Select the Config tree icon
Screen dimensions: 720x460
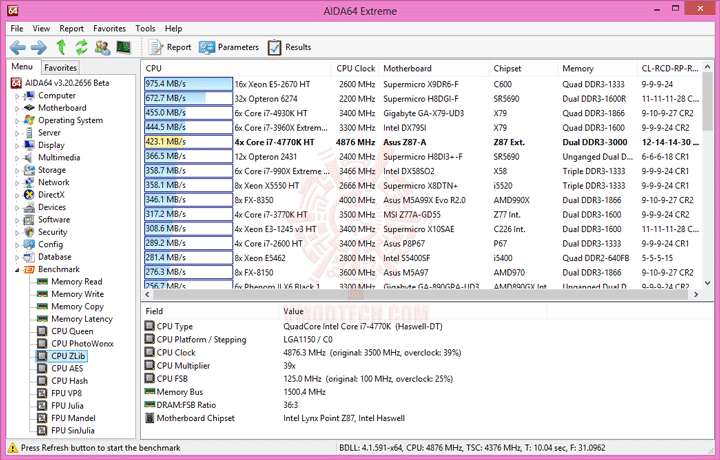pos(29,244)
